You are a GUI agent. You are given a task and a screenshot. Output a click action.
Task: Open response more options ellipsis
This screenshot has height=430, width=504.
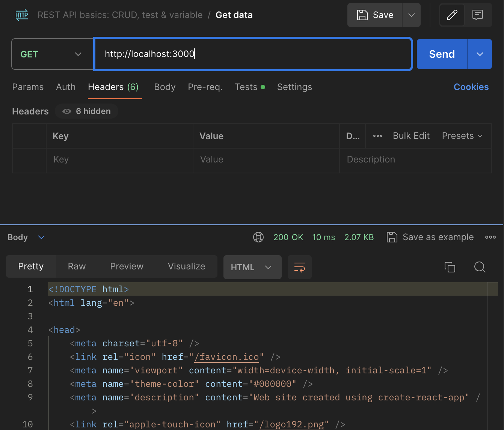click(x=490, y=237)
